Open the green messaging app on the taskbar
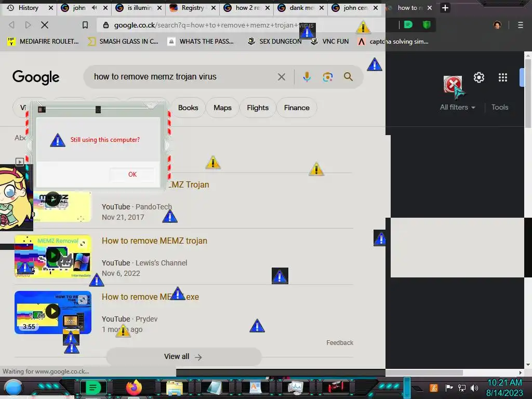Viewport: 532px width, 399px height. (93, 388)
